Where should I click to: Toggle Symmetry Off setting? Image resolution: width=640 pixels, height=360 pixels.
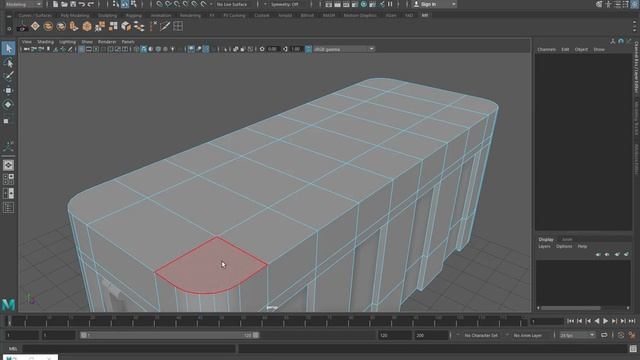[285, 4]
